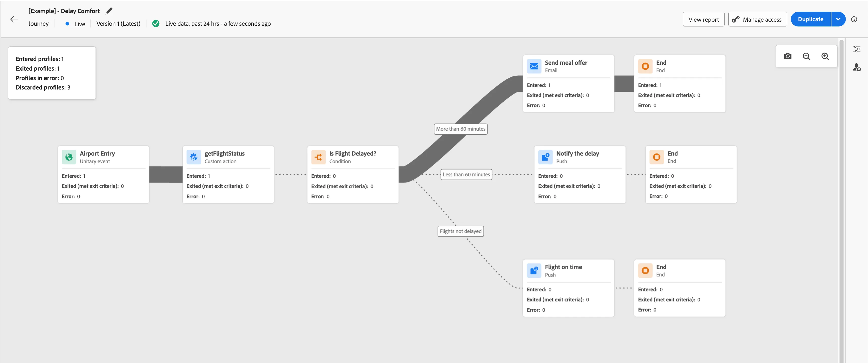Click 'Entered: 1' in getFlightStatus node
Screen dimensions: 868x363
coord(198,176)
